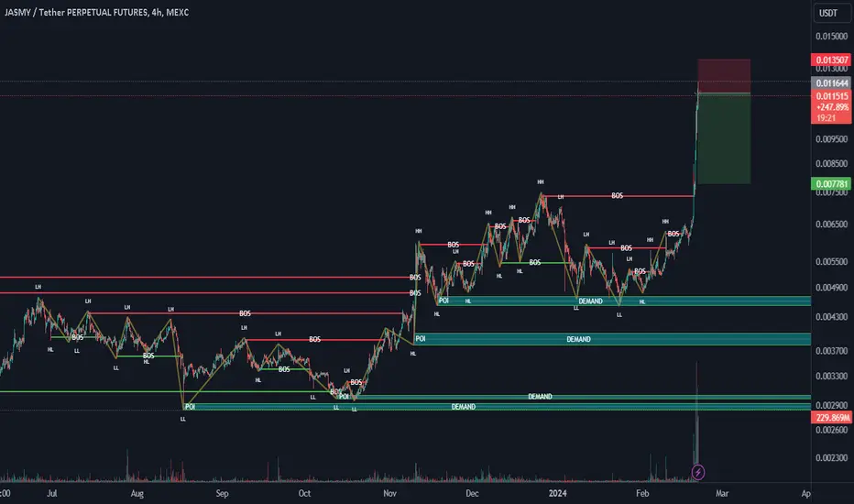Click the POI label on the 0.0040 demand zone
This screenshot has width=854, height=504.
[420, 338]
